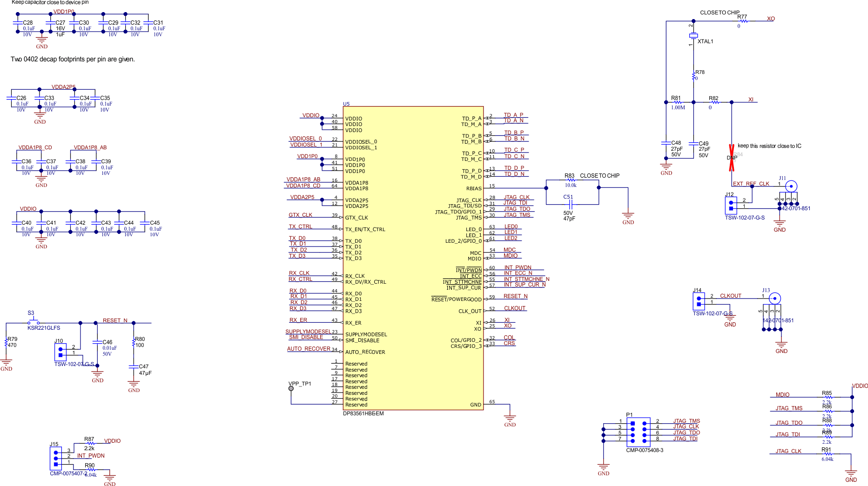Click the GND symbol under chip pin 65
Image resolution: width=868 pixels, height=486 pixels.
click(510, 419)
